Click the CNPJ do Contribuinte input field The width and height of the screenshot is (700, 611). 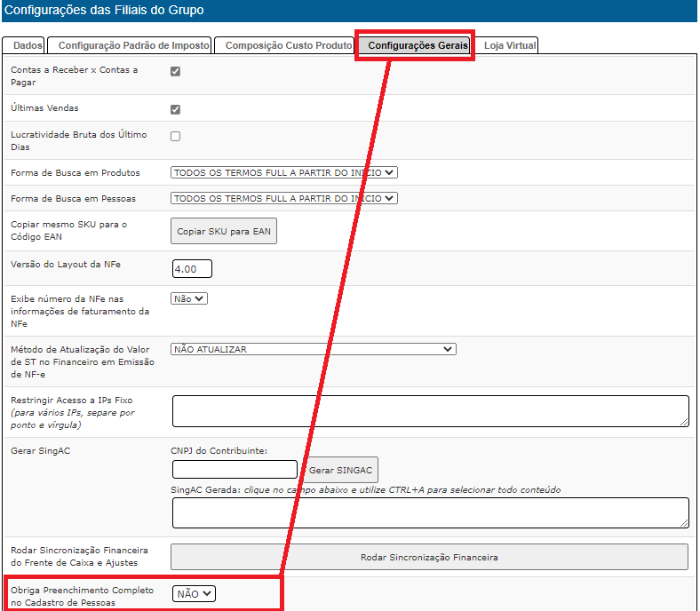click(x=235, y=470)
